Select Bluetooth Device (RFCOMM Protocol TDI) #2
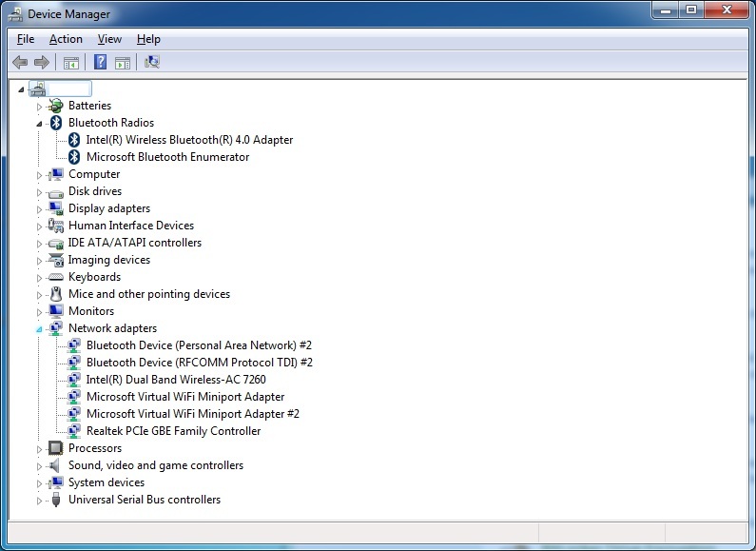The image size is (756, 551). click(200, 363)
